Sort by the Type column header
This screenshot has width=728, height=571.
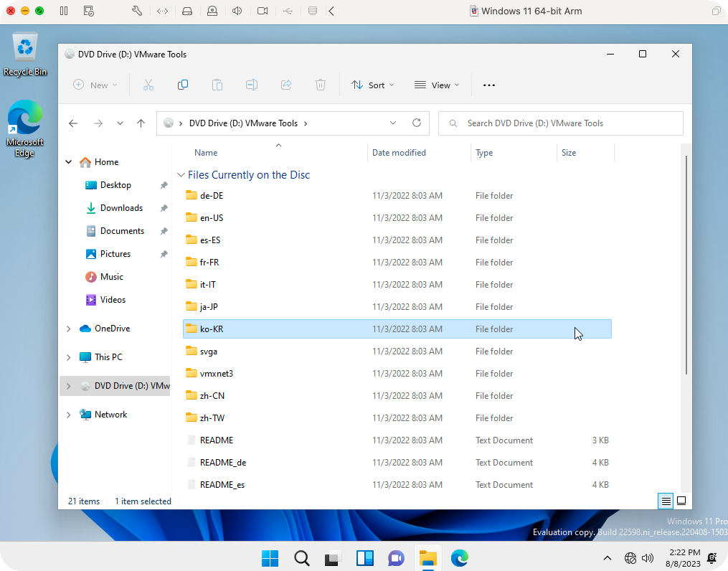[484, 153]
